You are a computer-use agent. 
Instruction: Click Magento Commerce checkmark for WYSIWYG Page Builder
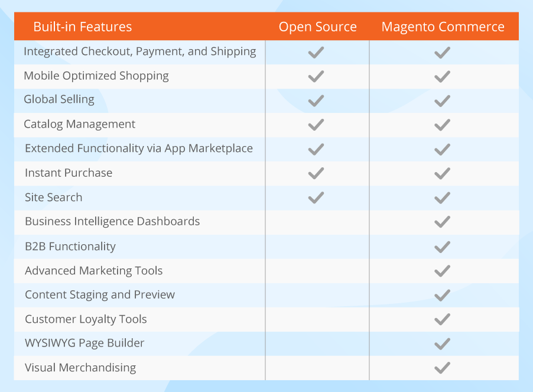[x=442, y=344]
